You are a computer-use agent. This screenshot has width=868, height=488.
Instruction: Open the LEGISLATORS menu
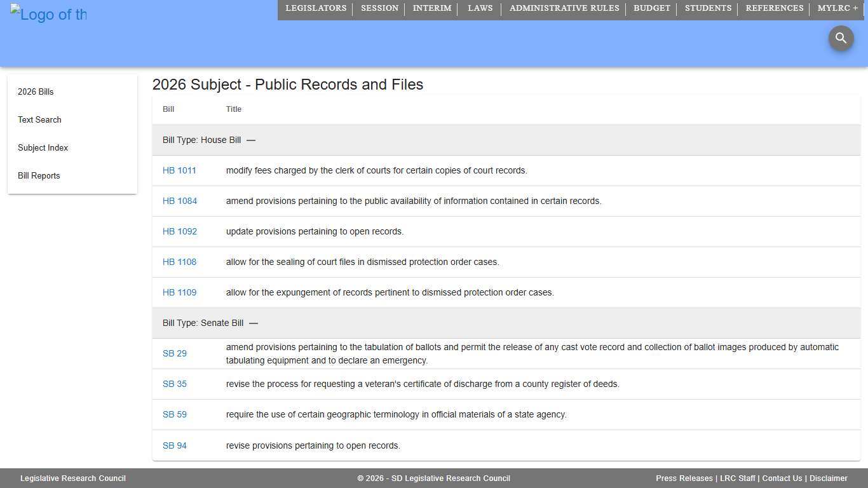[x=316, y=8]
